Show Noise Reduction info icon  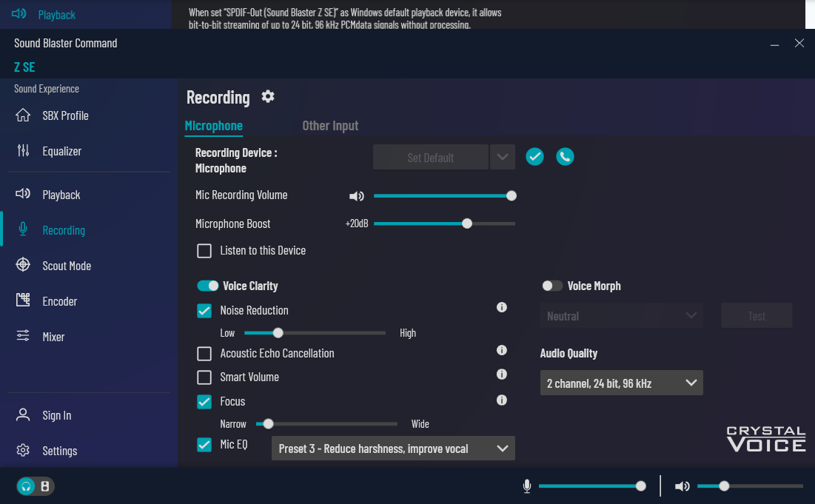click(502, 308)
